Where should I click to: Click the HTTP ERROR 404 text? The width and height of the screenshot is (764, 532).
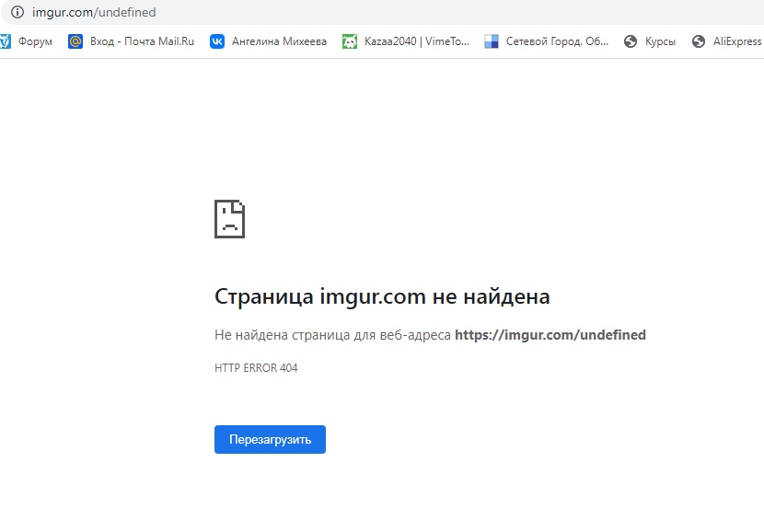coord(256,368)
